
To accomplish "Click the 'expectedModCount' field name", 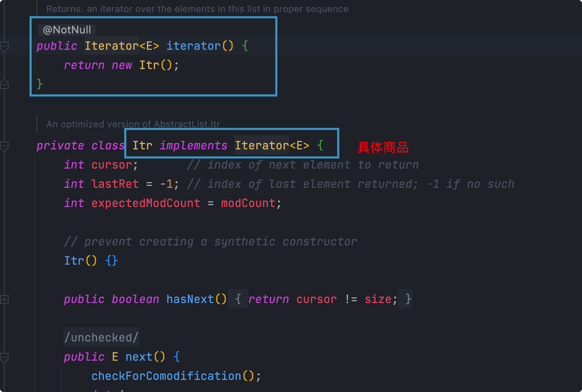I will pyautogui.click(x=145, y=203).
